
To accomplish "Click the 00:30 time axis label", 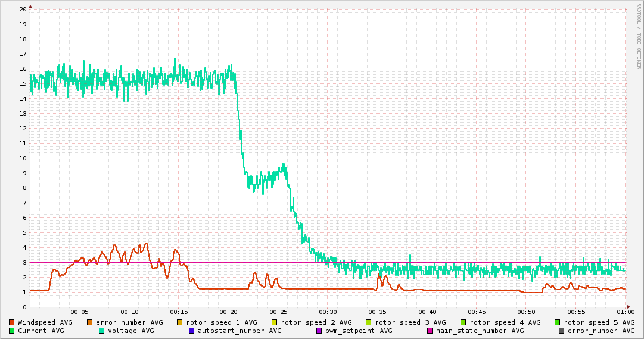I will pos(328,312).
